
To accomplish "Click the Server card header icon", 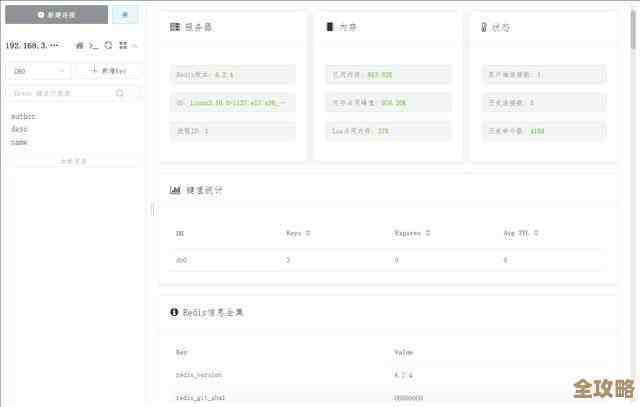I will coord(175,27).
